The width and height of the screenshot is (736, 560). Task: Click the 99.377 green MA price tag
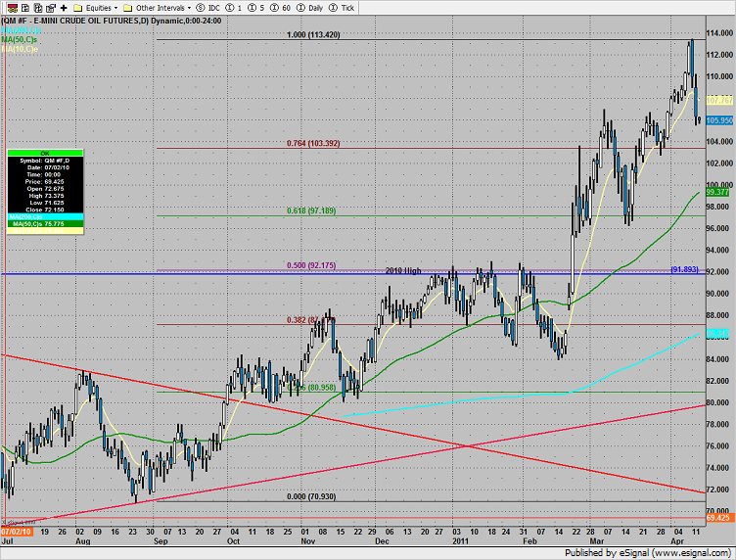(x=717, y=193)
